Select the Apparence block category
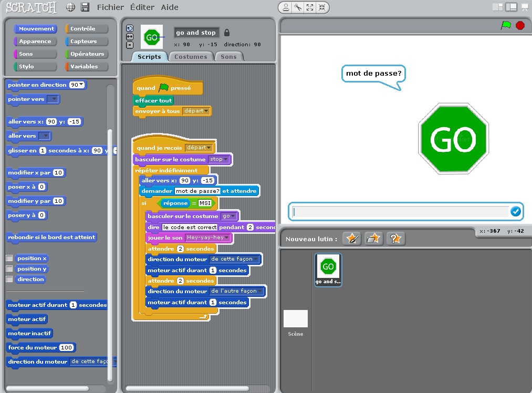 35,42
